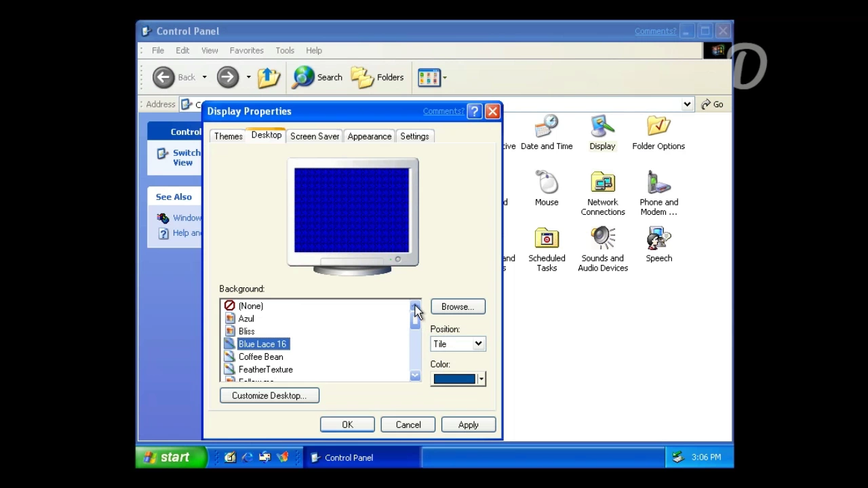The width and height of the screenshot is (868, 488).
Task: Open the Forward history dropdown arrow
Action: click(248, 77)
